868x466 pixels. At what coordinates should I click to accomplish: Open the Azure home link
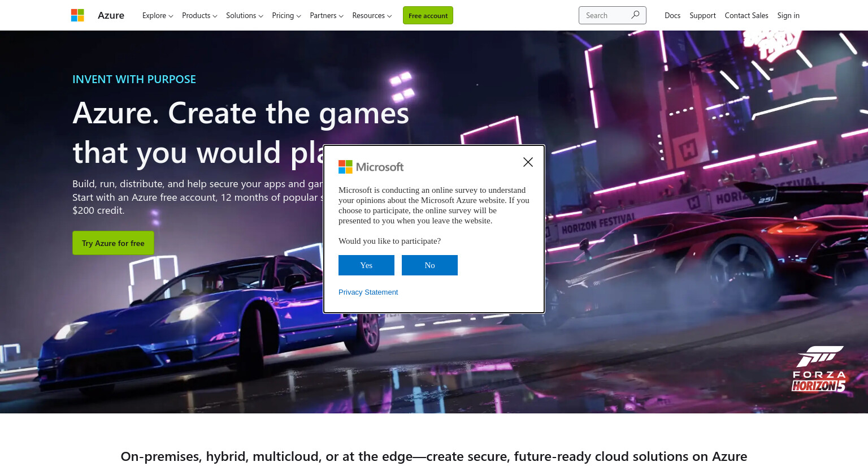point(111,15)
